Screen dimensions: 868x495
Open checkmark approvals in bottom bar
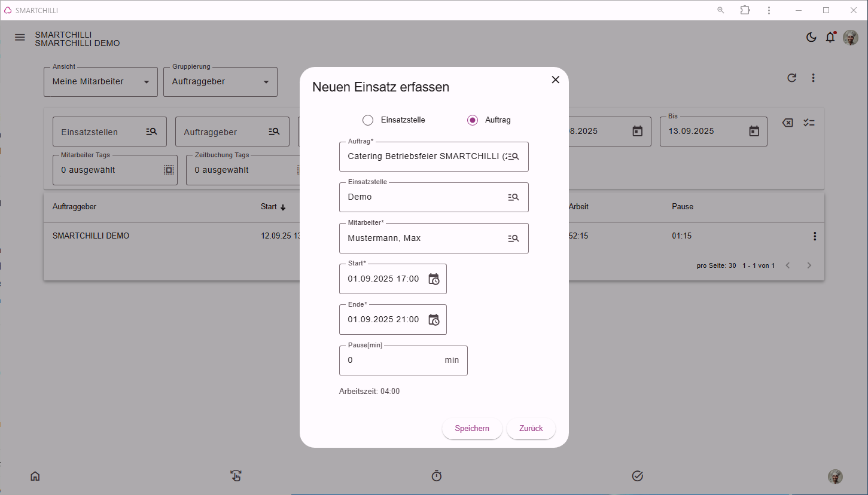coord(637,476)
